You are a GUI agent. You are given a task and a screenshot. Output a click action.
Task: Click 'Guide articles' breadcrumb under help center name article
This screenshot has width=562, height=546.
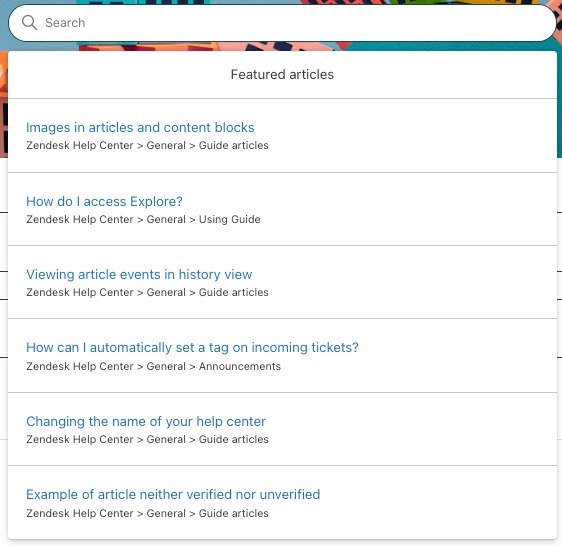pos(234,440)
